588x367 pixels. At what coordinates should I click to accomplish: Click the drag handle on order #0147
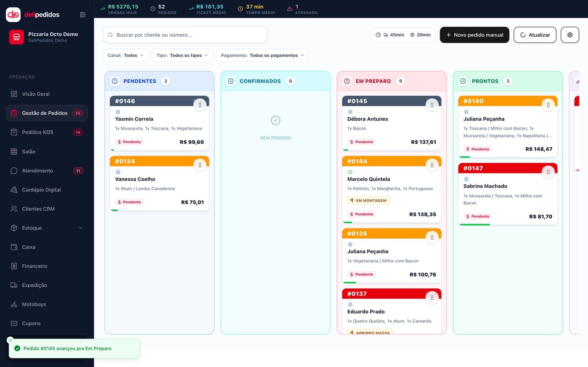[x=548, y=172]
